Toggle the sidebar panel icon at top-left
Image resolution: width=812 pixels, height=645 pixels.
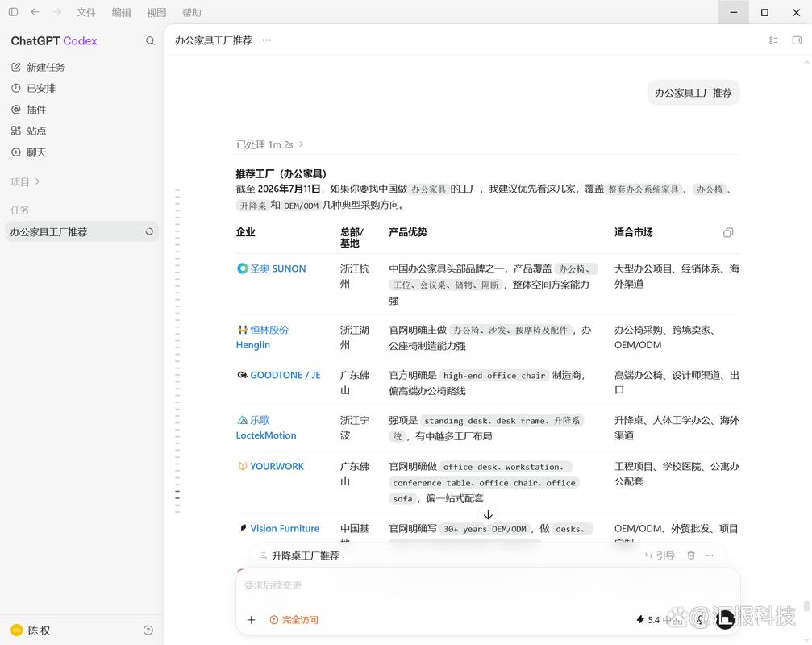point(14,12)
